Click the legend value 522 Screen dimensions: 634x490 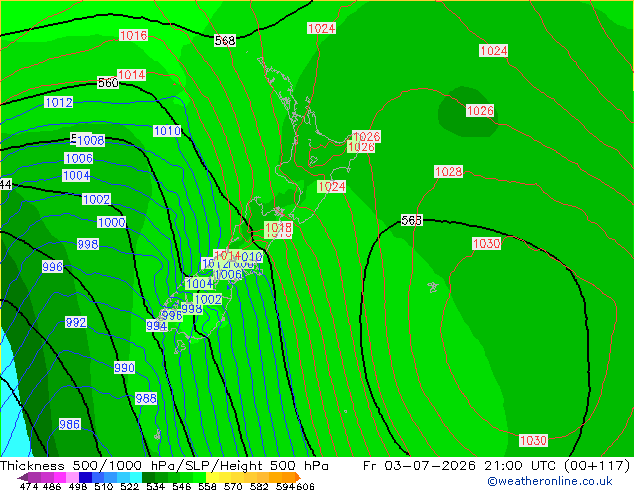(x=129, y=486)
